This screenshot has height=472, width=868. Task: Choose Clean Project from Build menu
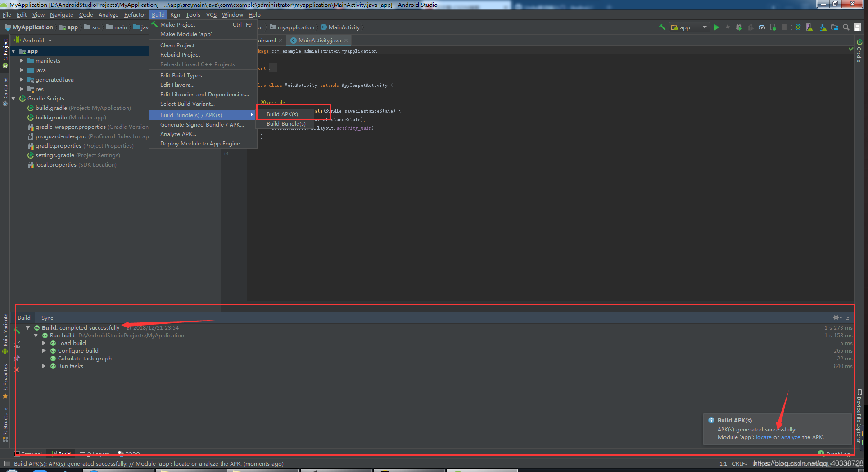[x=203, y=45]
